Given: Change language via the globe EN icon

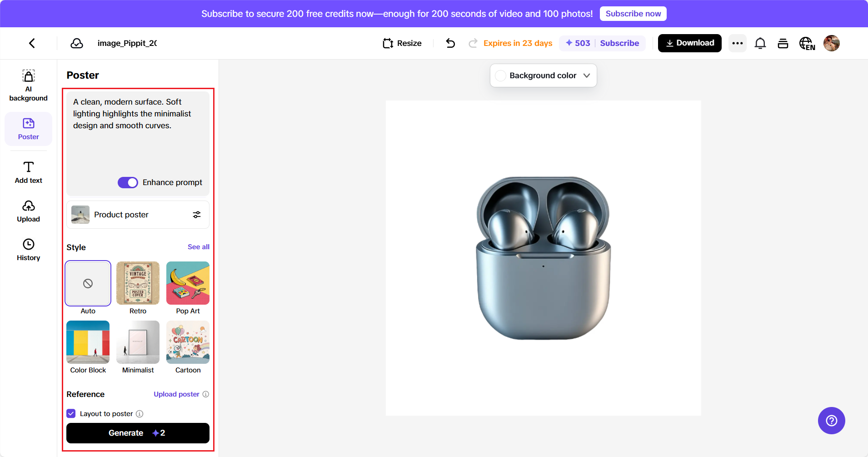Looking at the screenshot, I should (x=807, y=43).
